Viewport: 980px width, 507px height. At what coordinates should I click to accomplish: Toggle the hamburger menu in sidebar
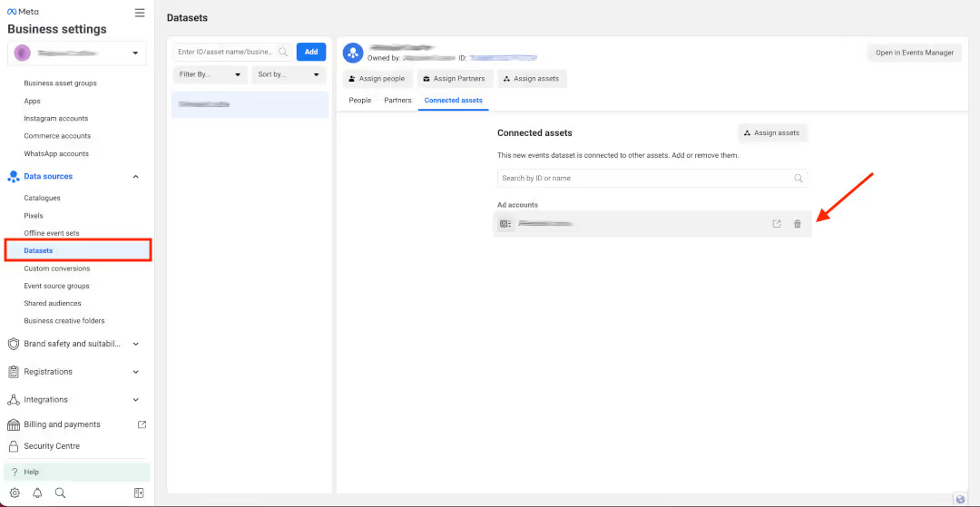point(140,13)
